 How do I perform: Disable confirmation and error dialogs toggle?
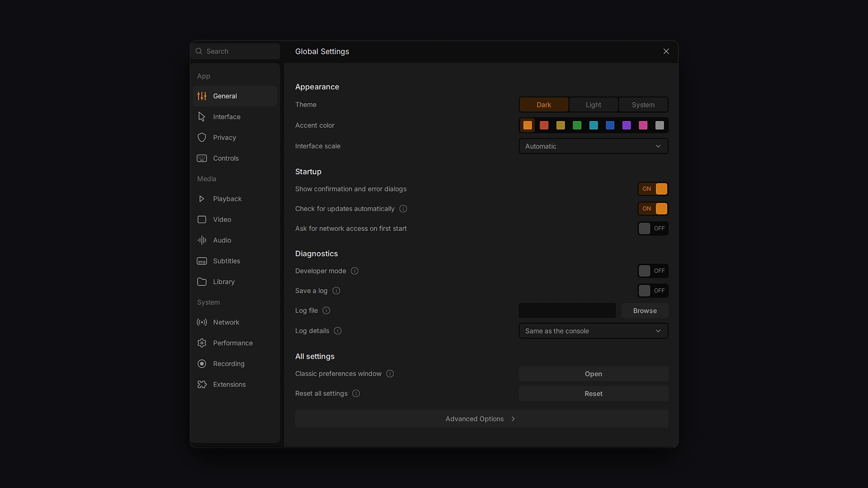click(653, 189)
